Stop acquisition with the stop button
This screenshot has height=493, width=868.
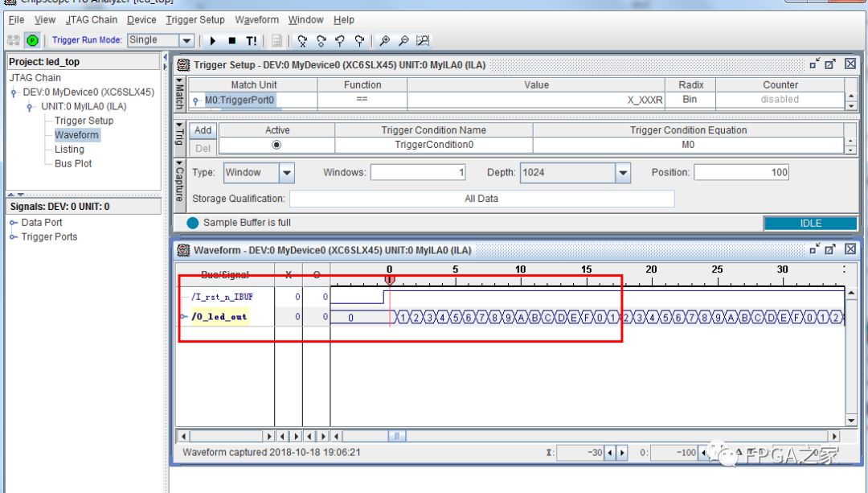coord(232,40)
